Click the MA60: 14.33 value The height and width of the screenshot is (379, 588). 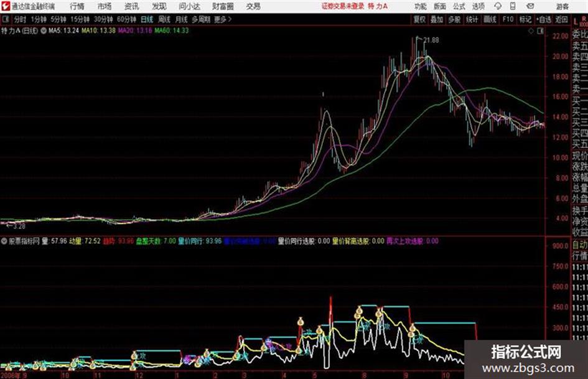coord(171,30)
